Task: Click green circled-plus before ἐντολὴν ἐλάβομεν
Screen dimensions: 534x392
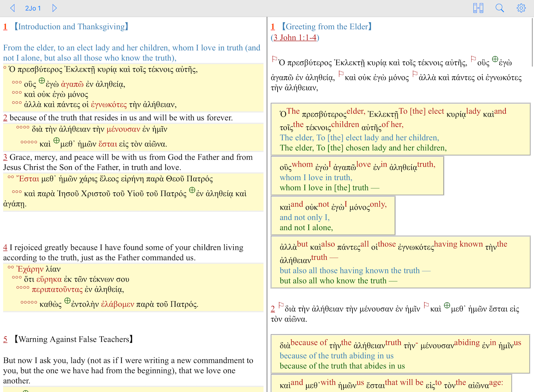Action: [67, 301]
